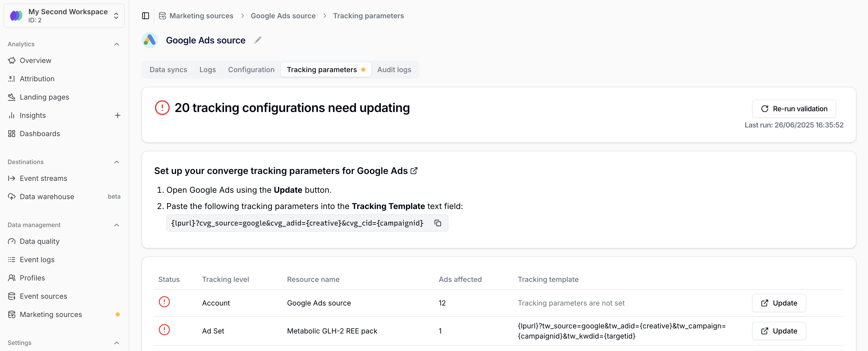The width and height of the screenshot is (868, 351).
Task: Click 'Tracking parameters are not set' text
Action: tap(571, 303)
